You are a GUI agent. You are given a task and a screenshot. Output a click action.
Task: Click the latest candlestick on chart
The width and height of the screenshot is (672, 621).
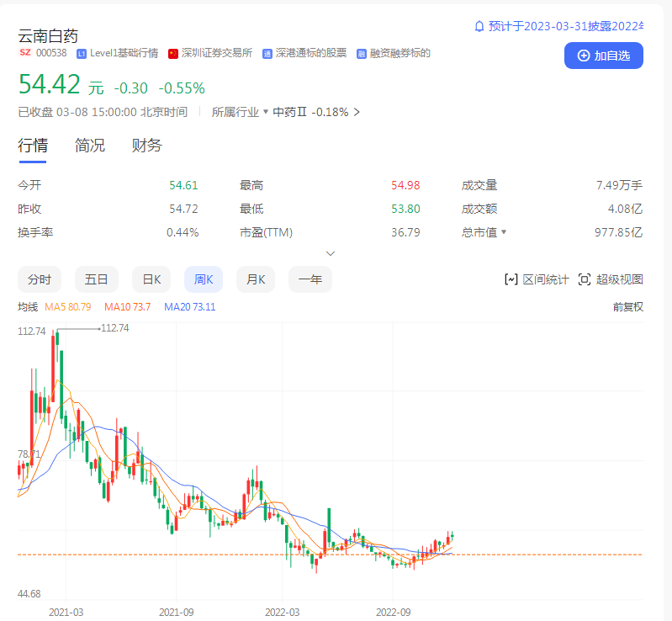pyautogui.click(x=452, y=536)
